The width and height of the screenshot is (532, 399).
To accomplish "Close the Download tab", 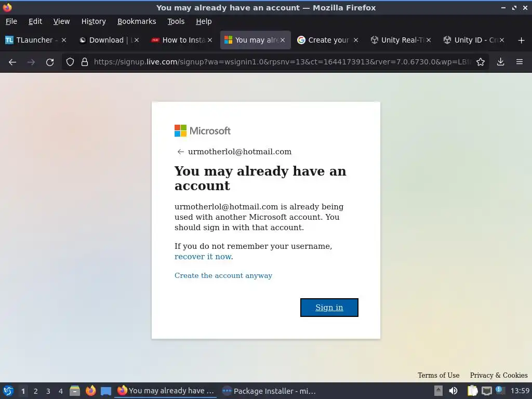I will (x=137, y=40).
